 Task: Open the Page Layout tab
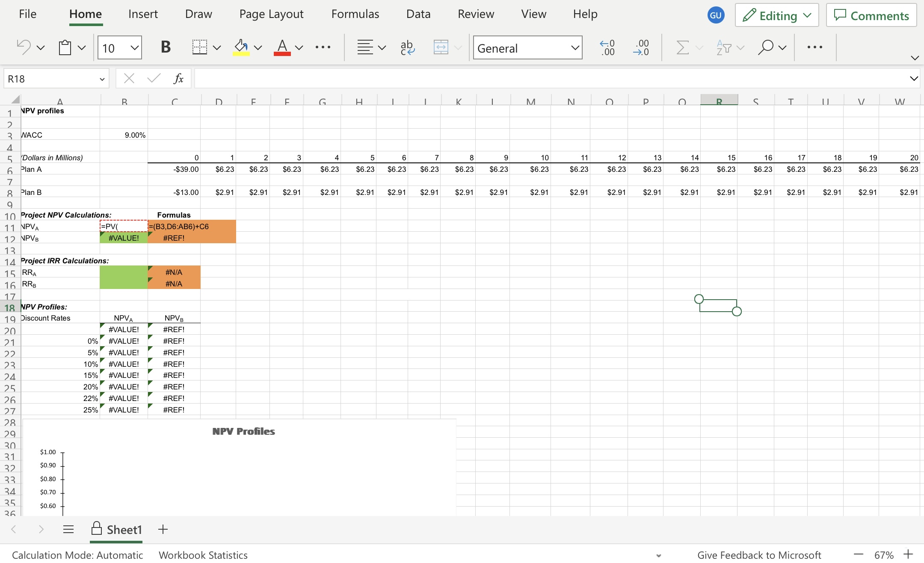pyautogui.click(x=271, y=14)
